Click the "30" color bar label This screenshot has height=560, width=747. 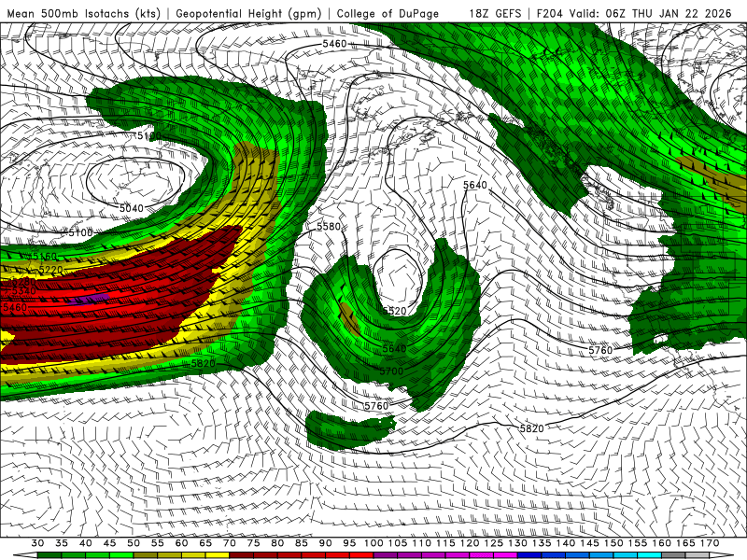(37, 543)
